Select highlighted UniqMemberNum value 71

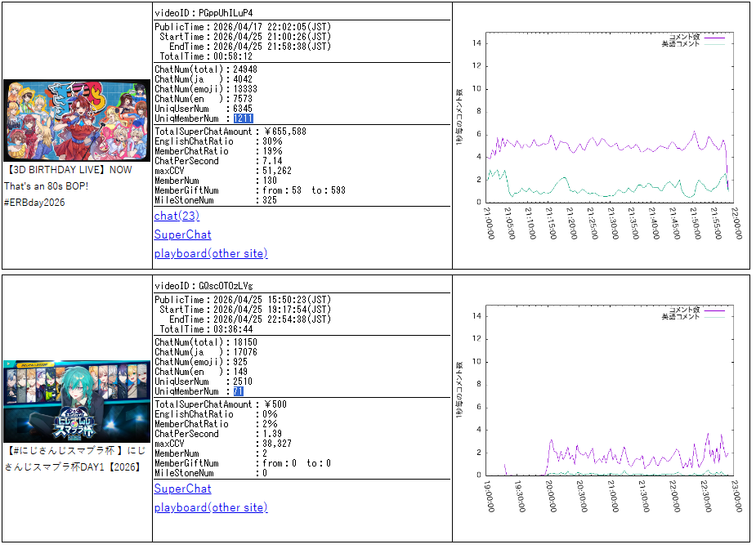(x=238, y=392)
